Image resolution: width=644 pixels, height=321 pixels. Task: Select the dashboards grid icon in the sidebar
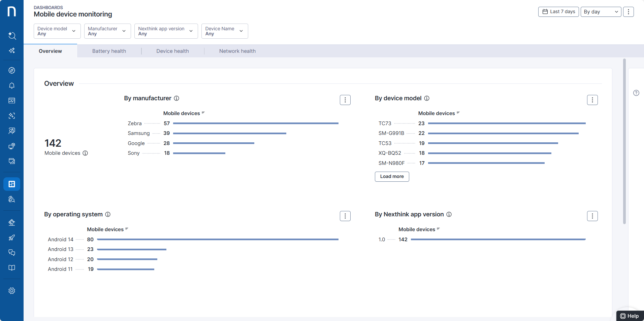tap(12, 184)
